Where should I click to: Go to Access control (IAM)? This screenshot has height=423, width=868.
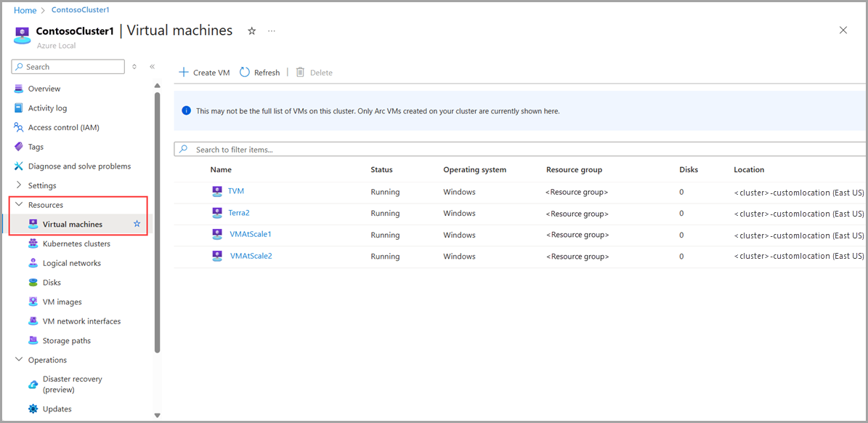63,127
